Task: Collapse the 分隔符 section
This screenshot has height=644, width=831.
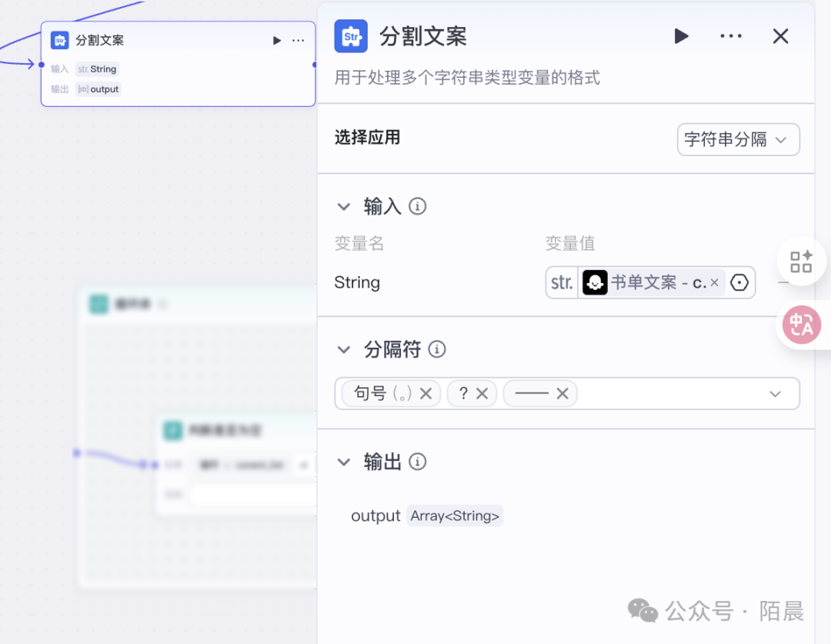Action: click(344, 349)
